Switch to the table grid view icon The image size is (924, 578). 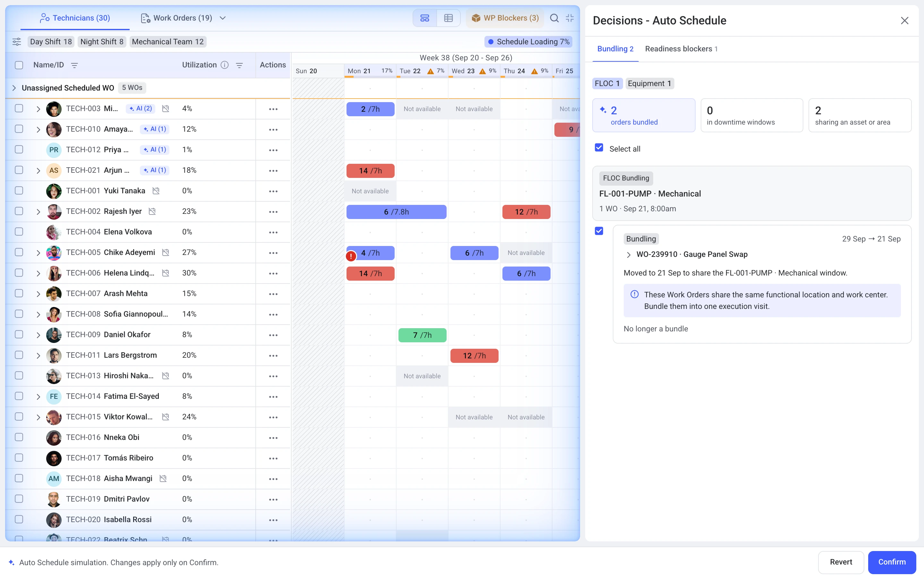click(448, 18)
